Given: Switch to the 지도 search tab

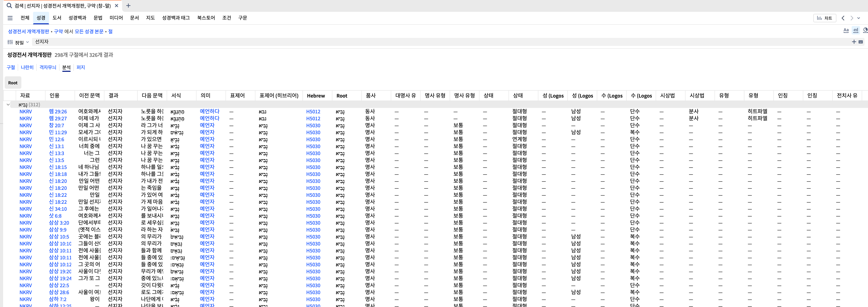Looking at the screenshot, I should coord(150,18).
